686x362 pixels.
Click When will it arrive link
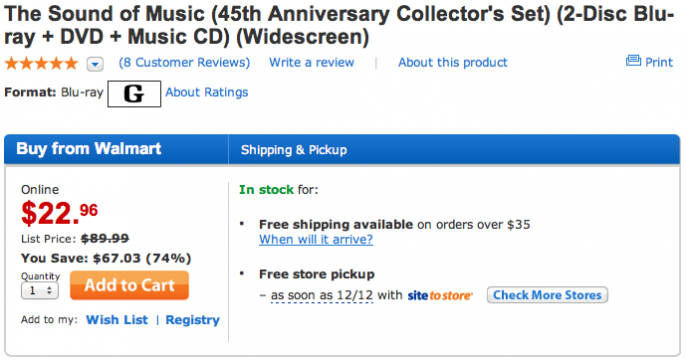[x=316, y=240]
